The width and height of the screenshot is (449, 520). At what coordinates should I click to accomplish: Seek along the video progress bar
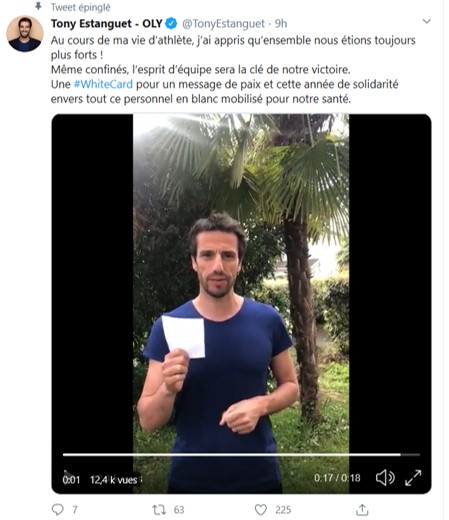pos(241,454)
